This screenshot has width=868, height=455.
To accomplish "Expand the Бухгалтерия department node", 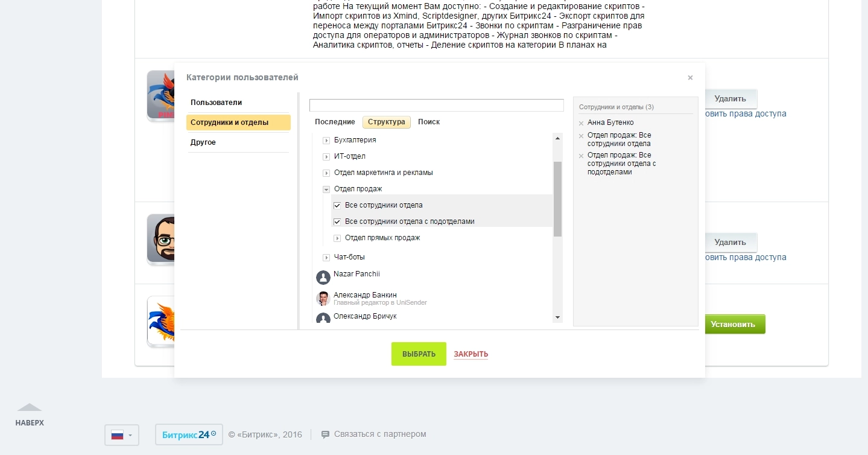I will (x=326, y=141).
